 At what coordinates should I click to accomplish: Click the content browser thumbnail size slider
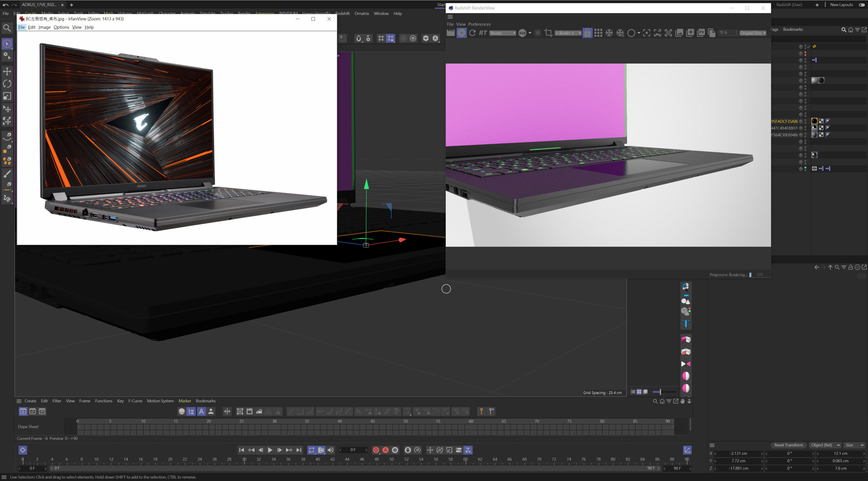(x=660, y=392)
